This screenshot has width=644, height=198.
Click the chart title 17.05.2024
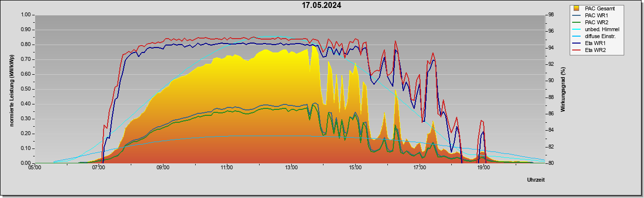322,5
